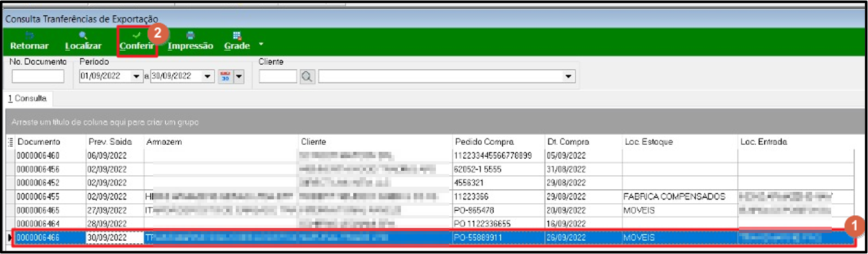Image resolution: width=868 pixels, height=254 pixels.
Task: Open the Cliente name combo box arrow
Action: coord(567,76)
